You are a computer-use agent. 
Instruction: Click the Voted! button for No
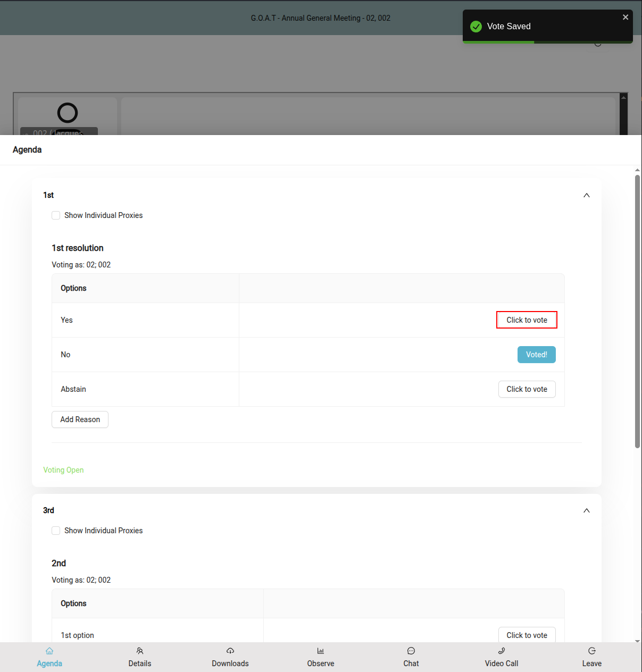point(536,355)
